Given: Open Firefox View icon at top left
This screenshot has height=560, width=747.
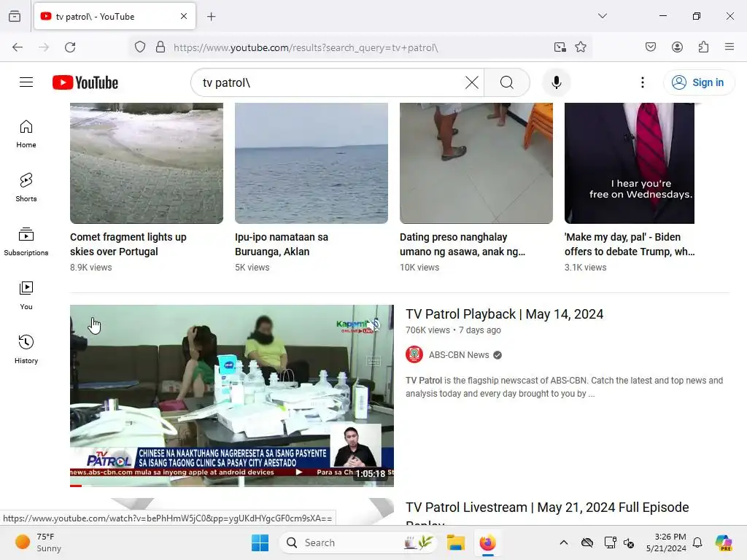Looking at the screenshot, I should (15, 16).
